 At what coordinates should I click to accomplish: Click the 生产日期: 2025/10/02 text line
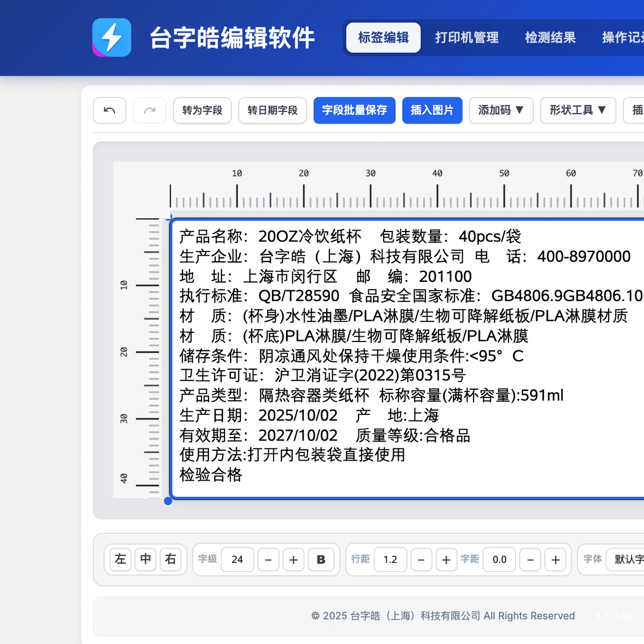[258, 415]
